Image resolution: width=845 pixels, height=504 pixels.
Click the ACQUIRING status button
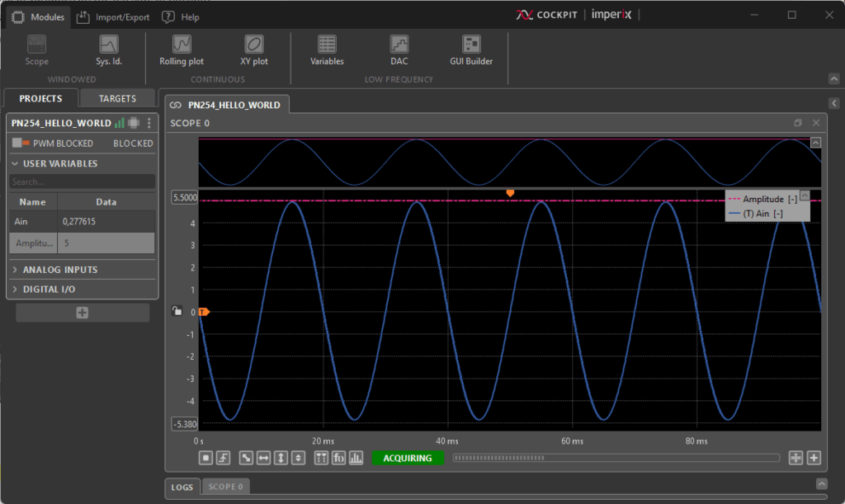tap(408, 458)
